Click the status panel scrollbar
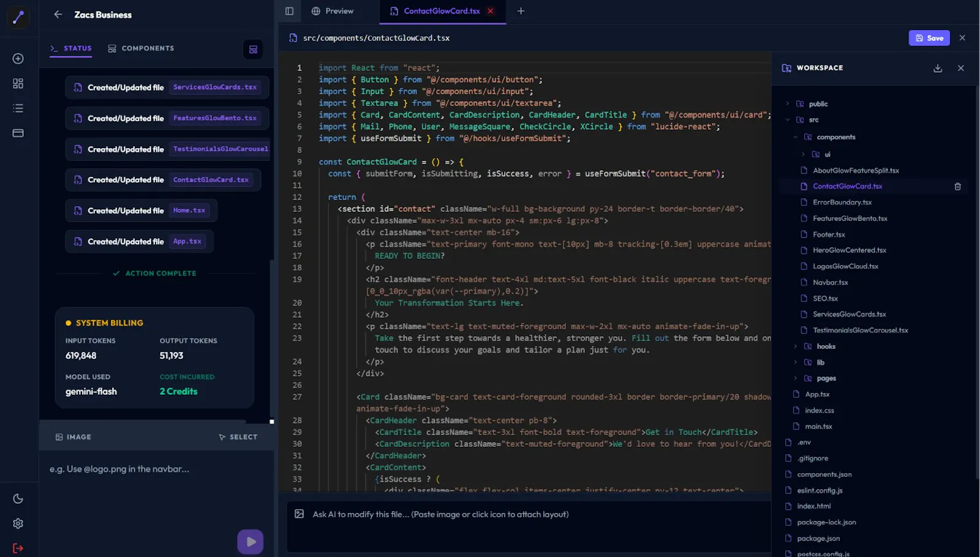The image size is (980, 557). coord(271,340)
